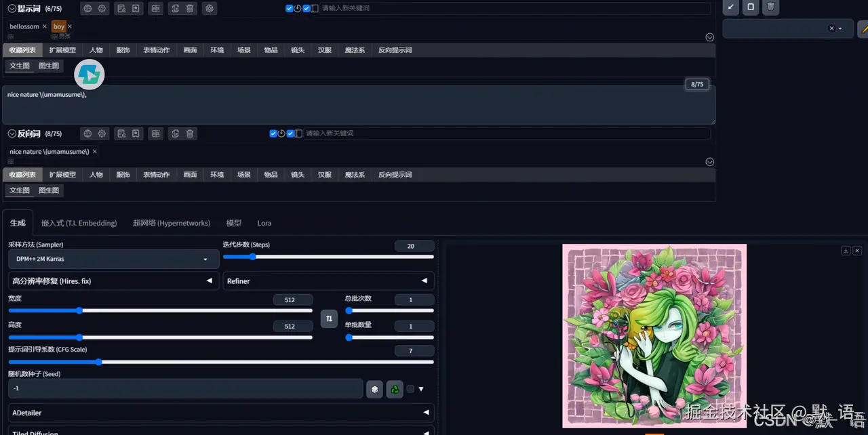This screenshot has width=868, height=435.
Task: Close the generated image preview with X
Action: 857,251
